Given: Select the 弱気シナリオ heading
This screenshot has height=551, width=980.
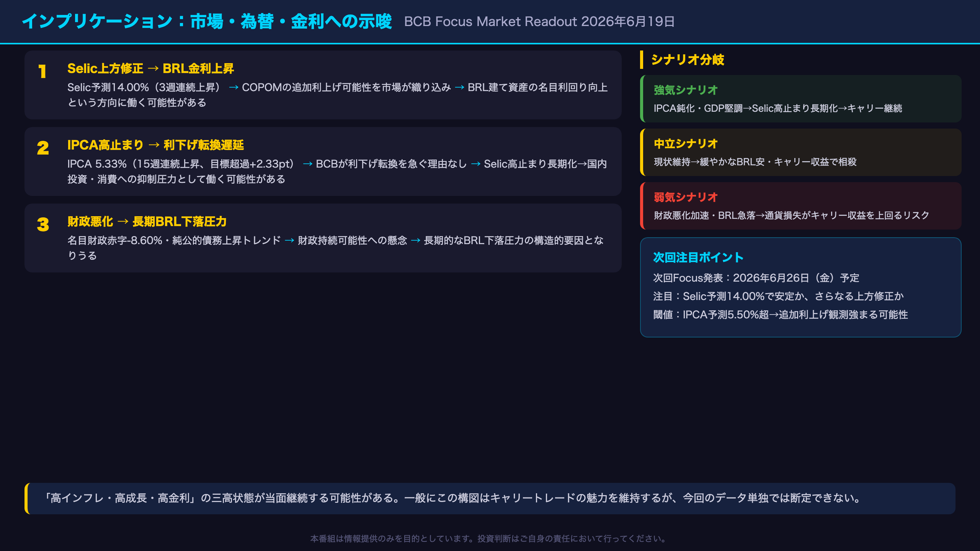Looking at the screenshot, I should point(686,197).
